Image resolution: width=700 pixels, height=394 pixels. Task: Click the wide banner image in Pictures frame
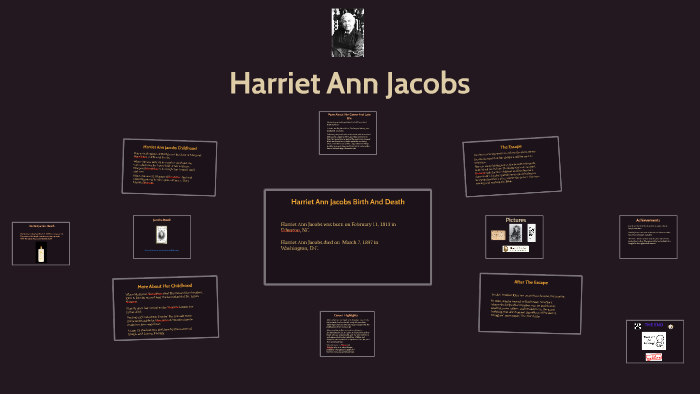[516, 249]
